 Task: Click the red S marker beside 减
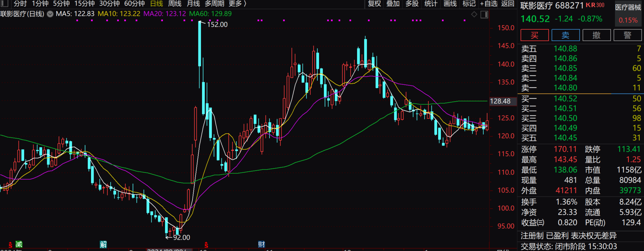point(11,245)
